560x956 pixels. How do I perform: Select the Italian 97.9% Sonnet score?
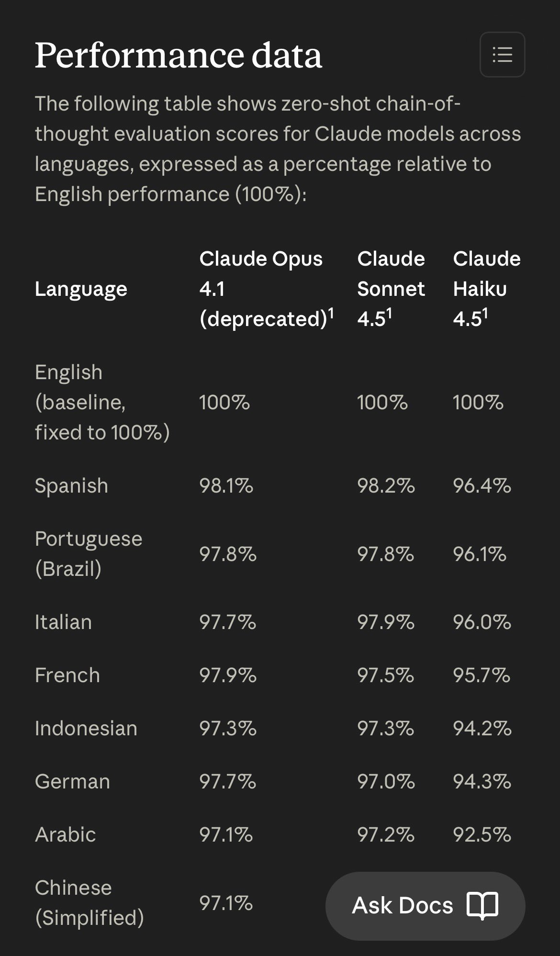(386, 622)
